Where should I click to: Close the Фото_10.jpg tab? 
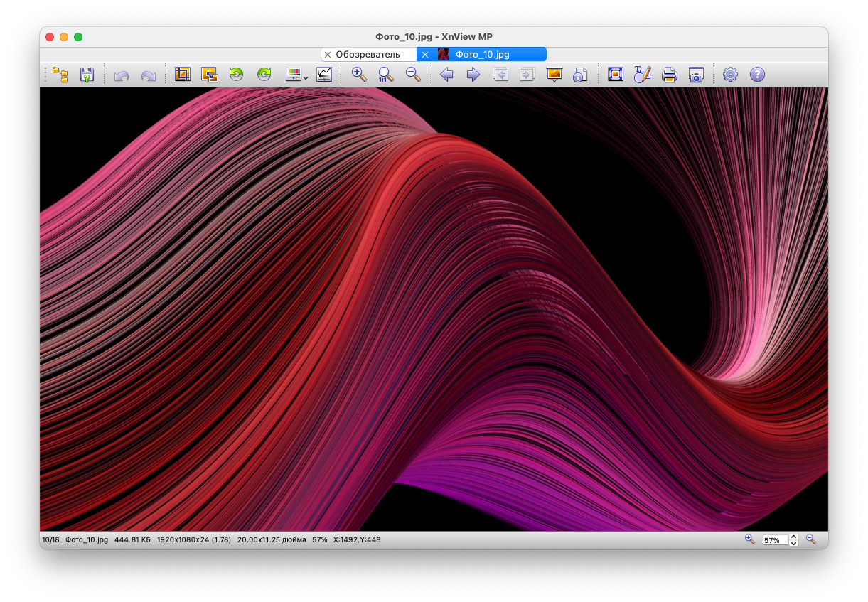click(x=425, y=55)
